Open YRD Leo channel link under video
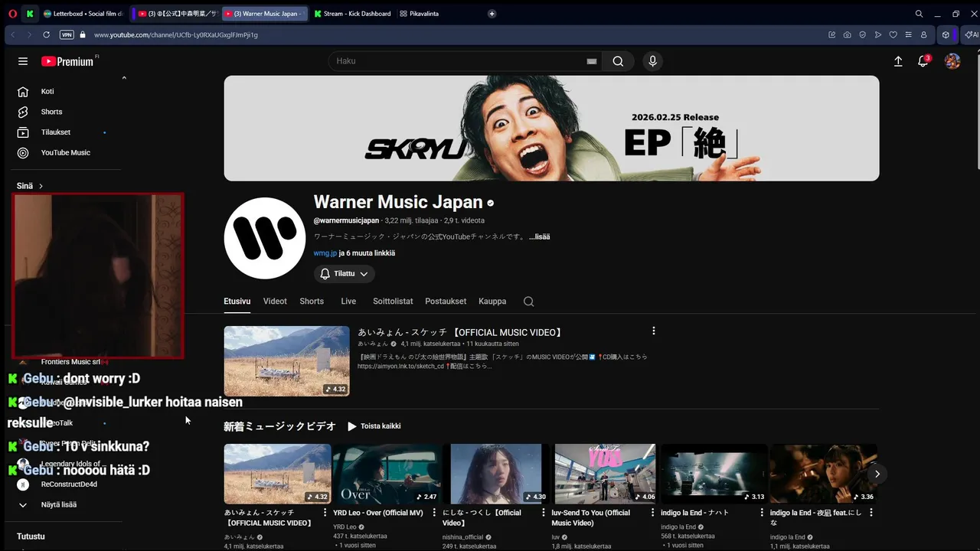The height and width of the screenshot is (551, 980). 345,527
